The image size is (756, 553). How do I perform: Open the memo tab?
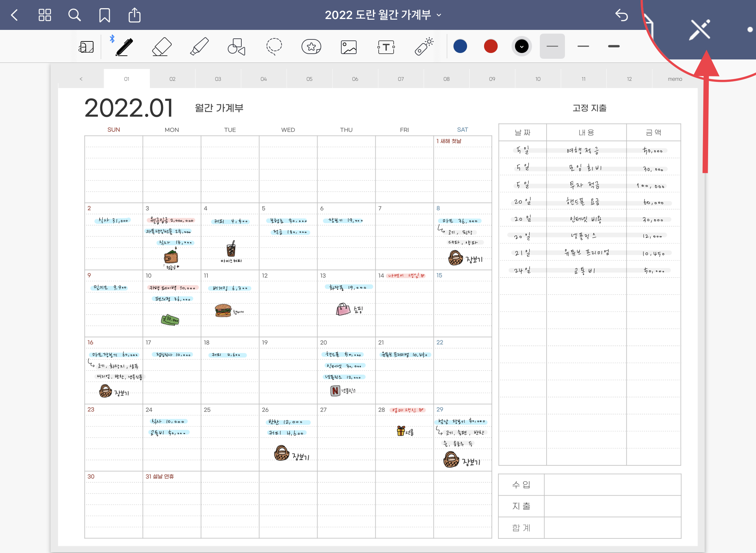[x=675, y=79]
